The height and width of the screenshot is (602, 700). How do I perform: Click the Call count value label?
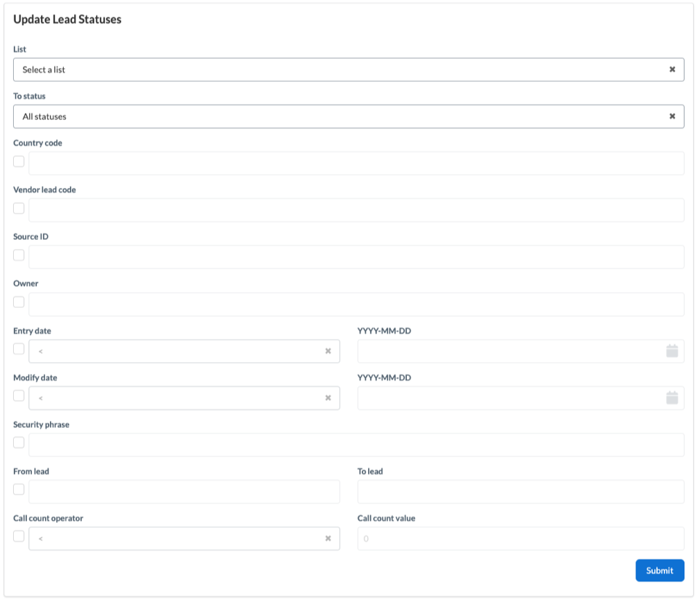tap(386, 518)
